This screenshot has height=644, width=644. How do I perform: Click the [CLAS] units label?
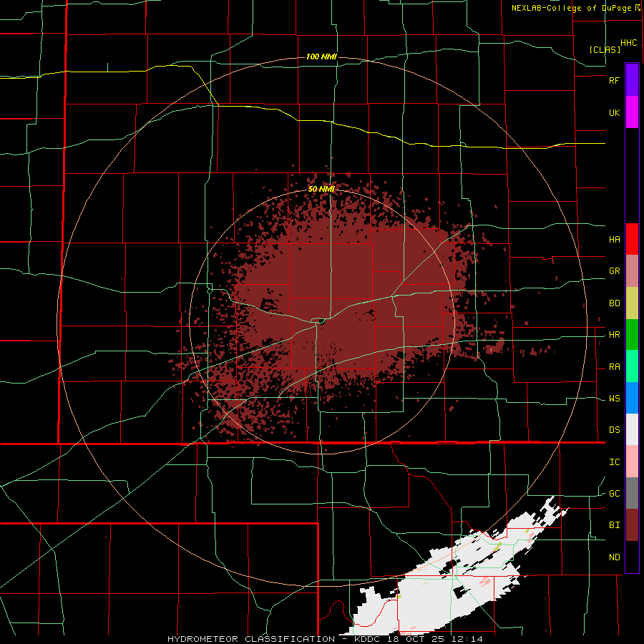[605, 49]
